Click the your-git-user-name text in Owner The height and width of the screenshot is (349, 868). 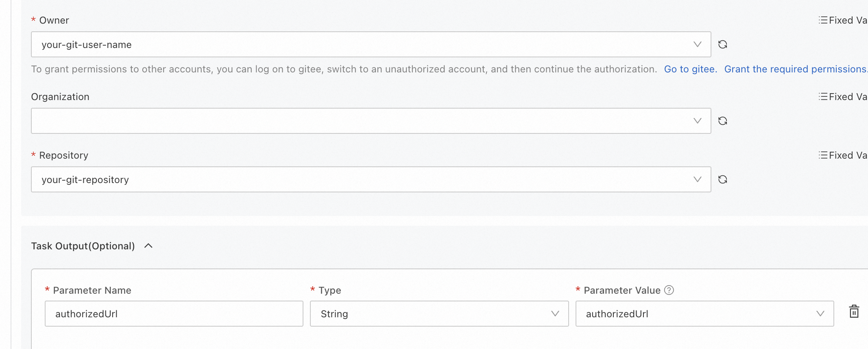pyautogui.click(x=86, y=45)
